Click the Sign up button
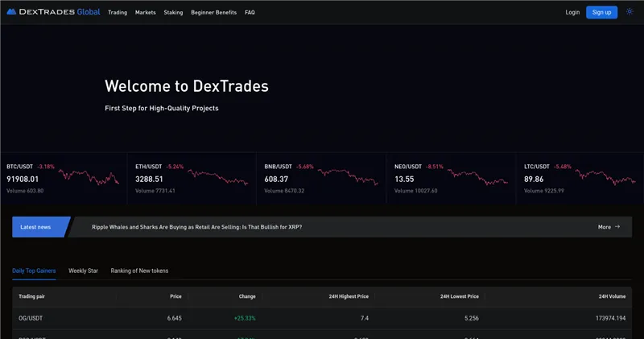This screenshot has height=339, width=644. tap(601, 12)
